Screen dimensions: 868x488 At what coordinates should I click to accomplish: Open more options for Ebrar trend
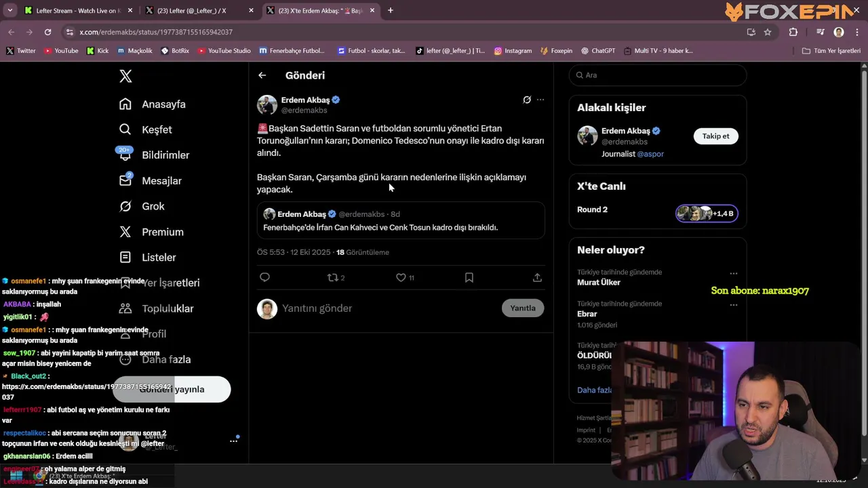[733, 305]
